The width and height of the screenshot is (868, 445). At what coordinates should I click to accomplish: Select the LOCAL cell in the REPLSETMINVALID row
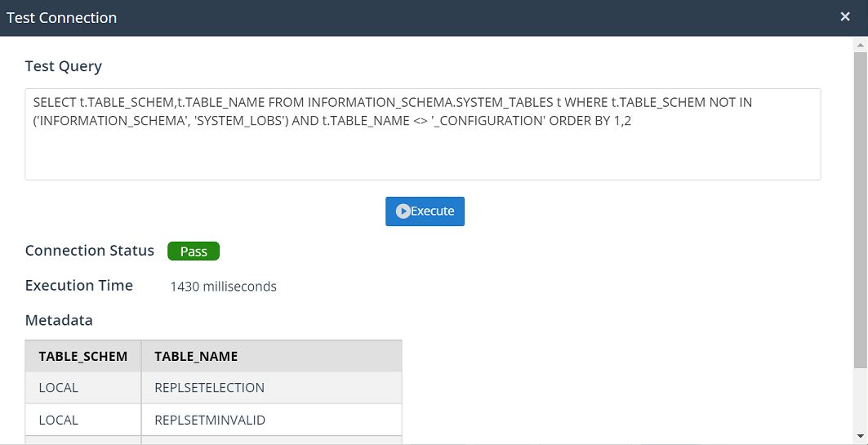pos(59,420)
